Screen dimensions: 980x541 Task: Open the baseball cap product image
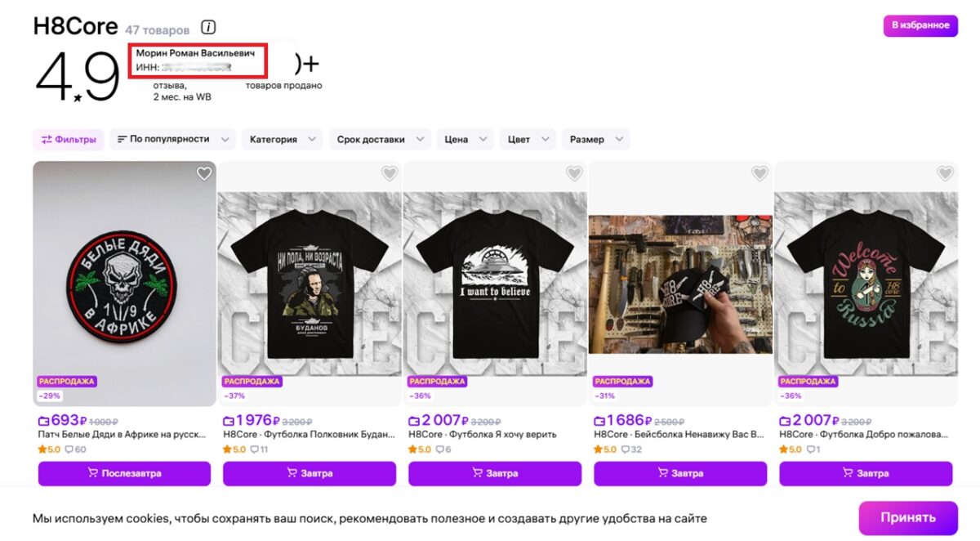click(680, 284)
